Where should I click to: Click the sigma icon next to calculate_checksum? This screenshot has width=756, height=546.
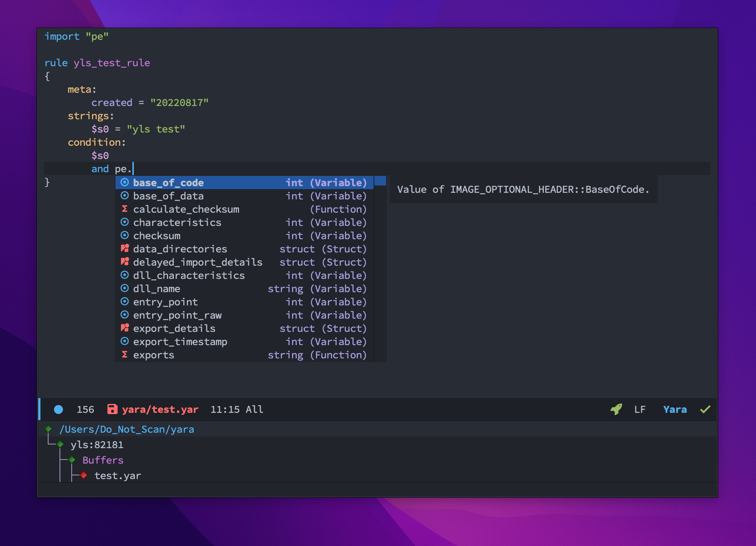tap(125, 209)
